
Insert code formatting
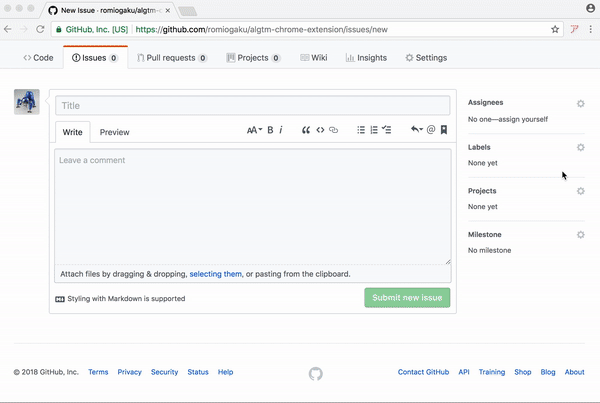[x=320, y=130]
